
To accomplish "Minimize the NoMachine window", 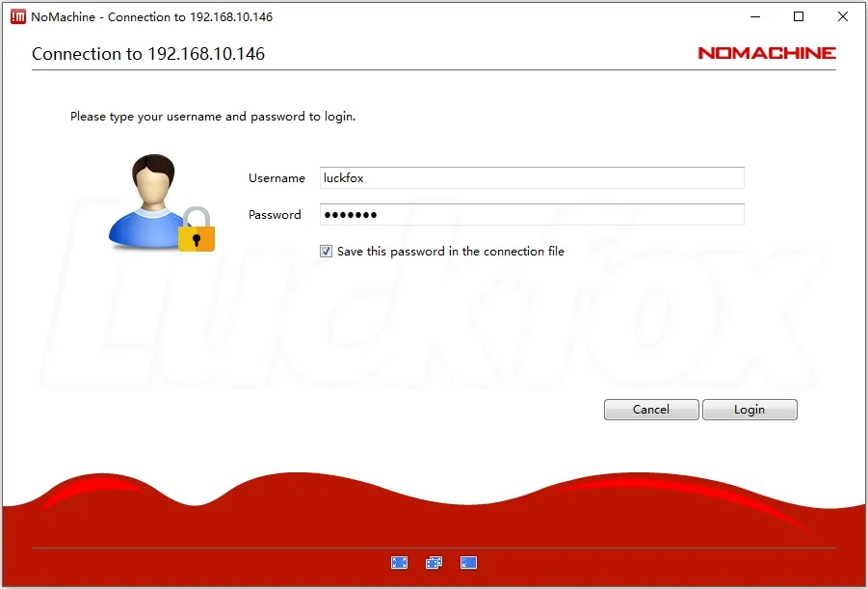I will point(755,16).
